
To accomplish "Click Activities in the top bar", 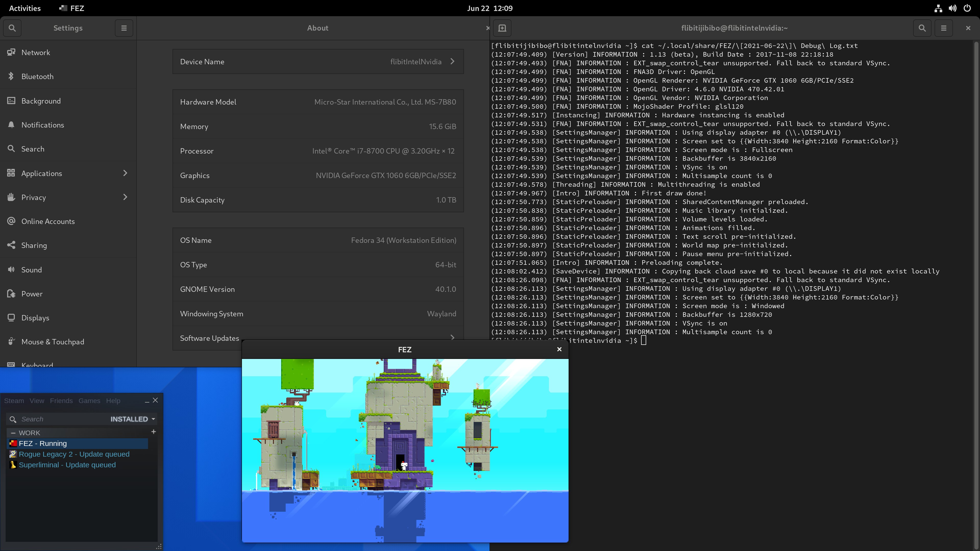I will point(25,8).
